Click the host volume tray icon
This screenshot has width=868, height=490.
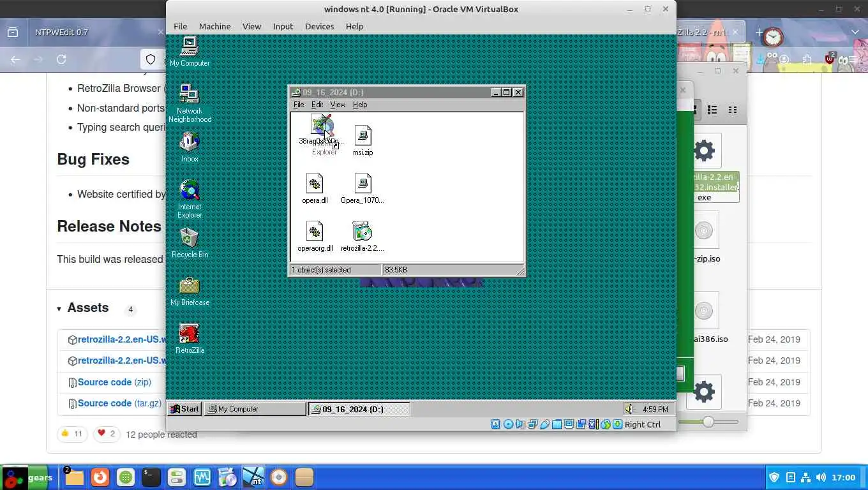(x=820, y=477)
